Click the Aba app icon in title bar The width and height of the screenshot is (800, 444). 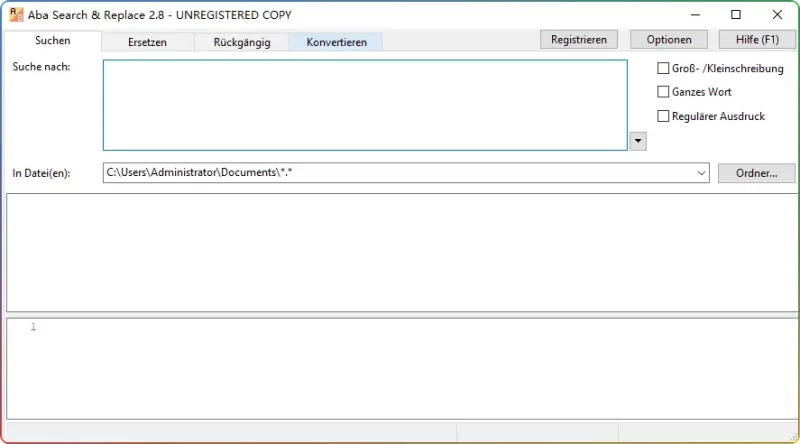click(15, 15)
